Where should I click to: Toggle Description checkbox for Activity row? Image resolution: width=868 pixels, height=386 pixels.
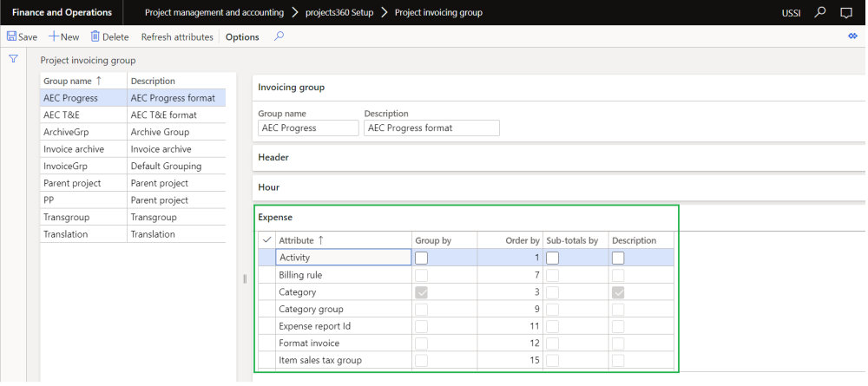pyautogui.click(x=618, y=258)
